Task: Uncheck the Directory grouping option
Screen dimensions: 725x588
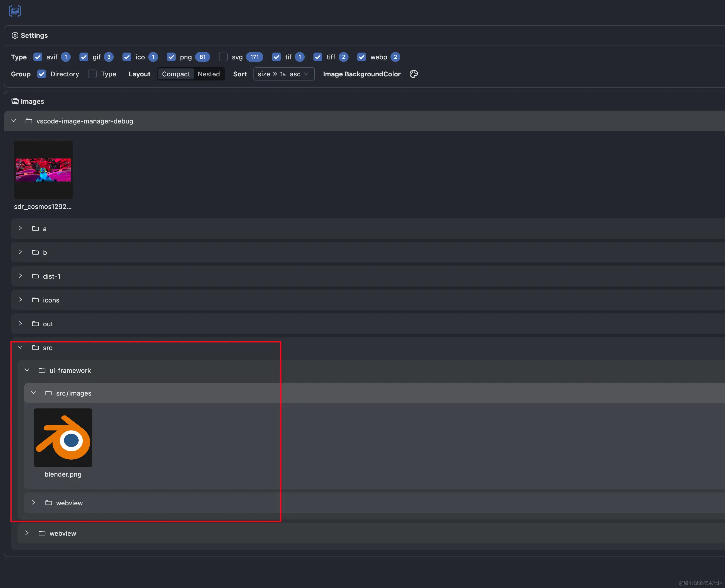Action: coord(41,74)
